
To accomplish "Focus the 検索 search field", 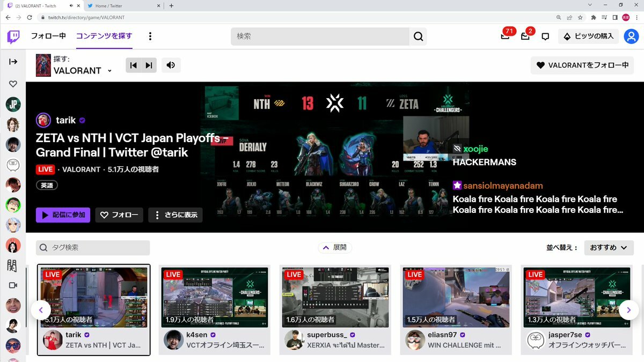I will [x=320, y=36].
